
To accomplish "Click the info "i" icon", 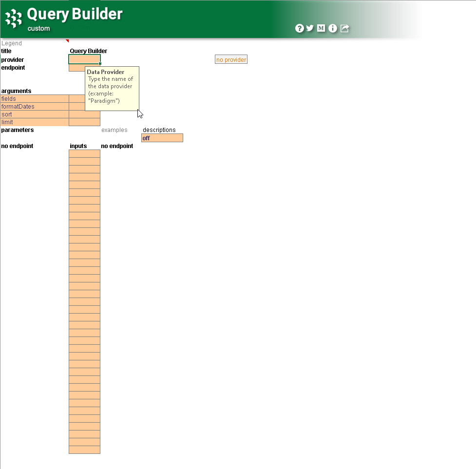I will tap(333, 28).
